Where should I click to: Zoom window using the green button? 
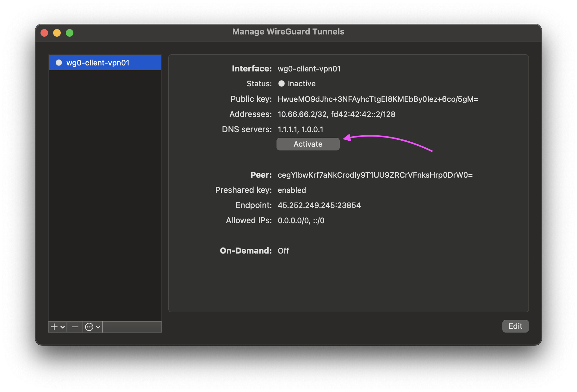(x=70, y=33)
